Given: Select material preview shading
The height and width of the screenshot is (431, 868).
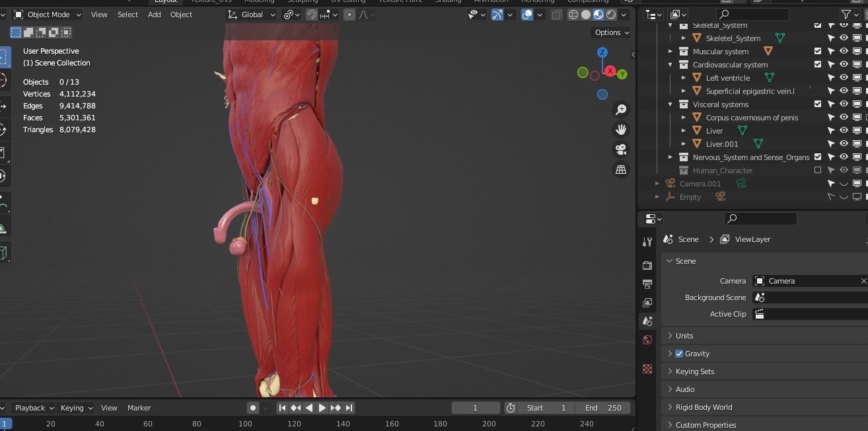Looking at the screenshot, I should point(598,15).
